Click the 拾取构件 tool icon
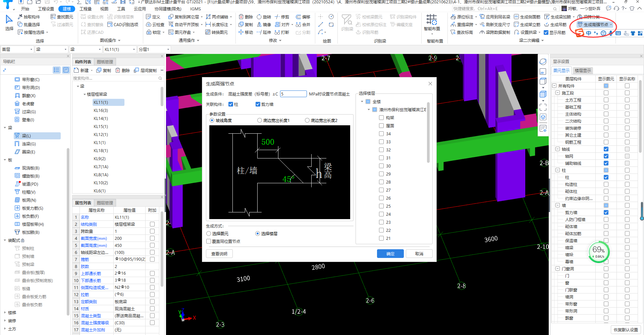The image size is (644, 335). (x=20, y=17)
